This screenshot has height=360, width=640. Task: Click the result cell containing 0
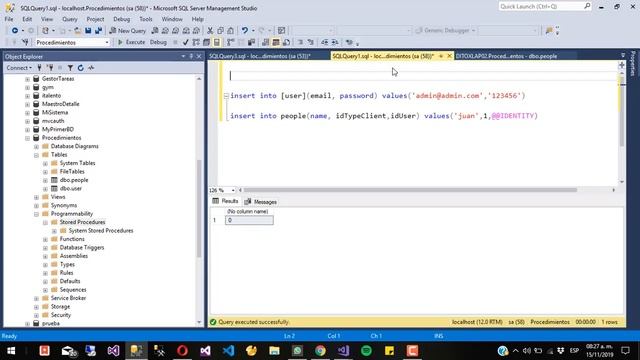tap(249, 220)
